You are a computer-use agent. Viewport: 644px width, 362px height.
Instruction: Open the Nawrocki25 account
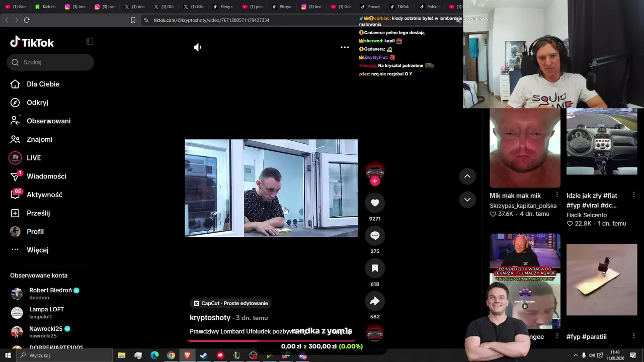(x=41, y=332)
